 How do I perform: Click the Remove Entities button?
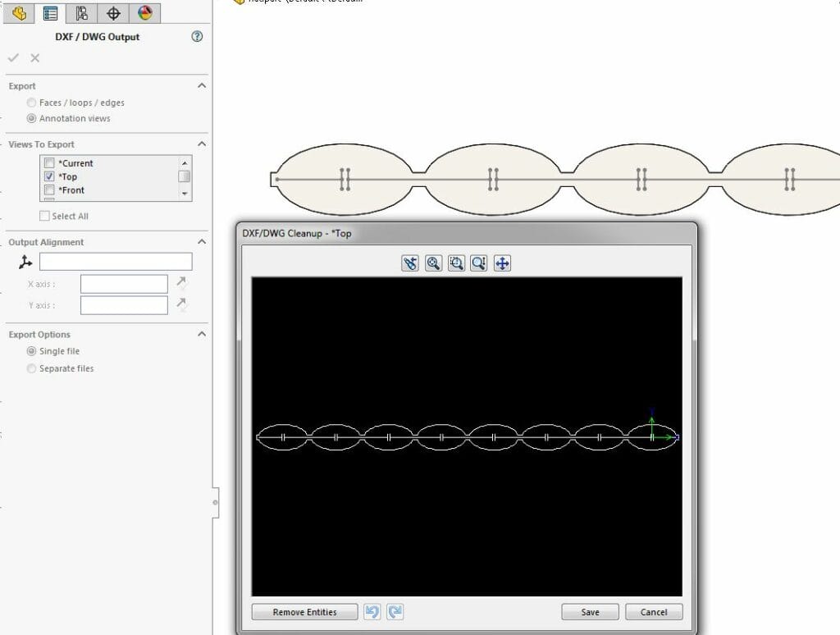point(304,612)
